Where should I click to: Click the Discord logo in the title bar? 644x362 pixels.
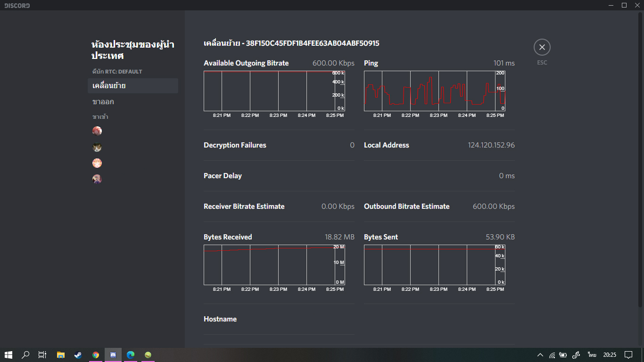tap(17, 6)
